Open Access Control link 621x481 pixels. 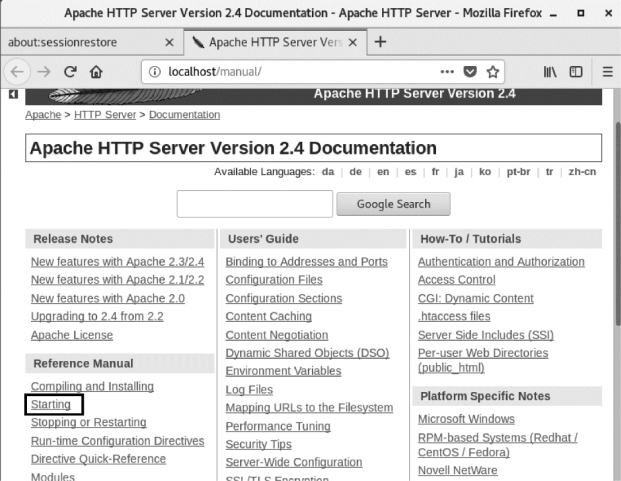(457, 280)
